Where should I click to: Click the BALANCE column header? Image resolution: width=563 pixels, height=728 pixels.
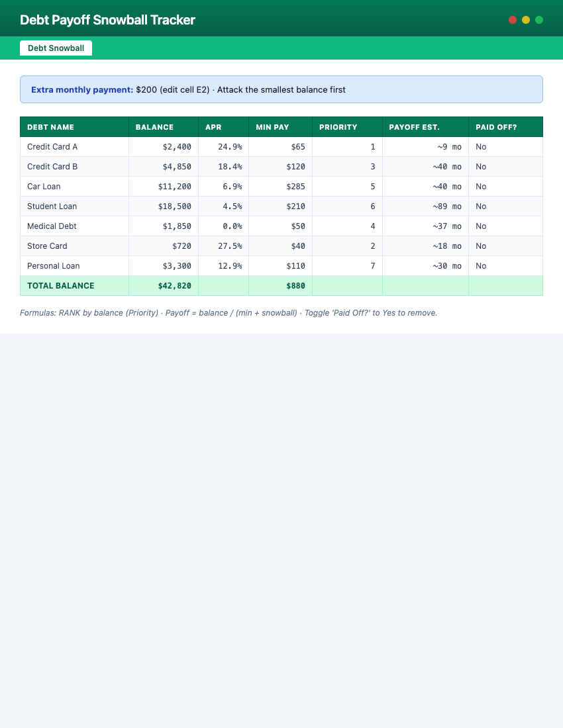[164, 127]
